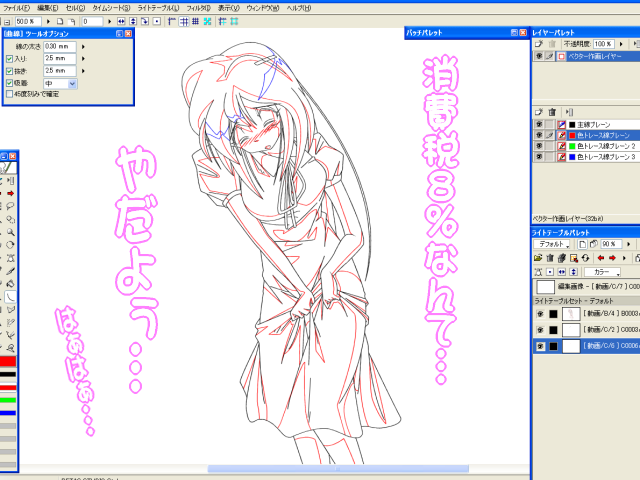
Task: Enable the 45度刻みで確定 checkbox
Action: point(9,95)
